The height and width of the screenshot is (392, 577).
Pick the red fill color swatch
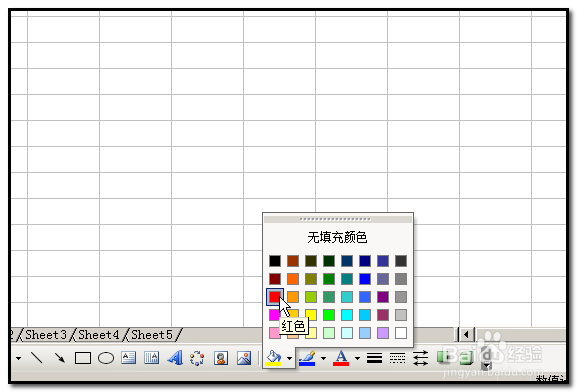275,297
